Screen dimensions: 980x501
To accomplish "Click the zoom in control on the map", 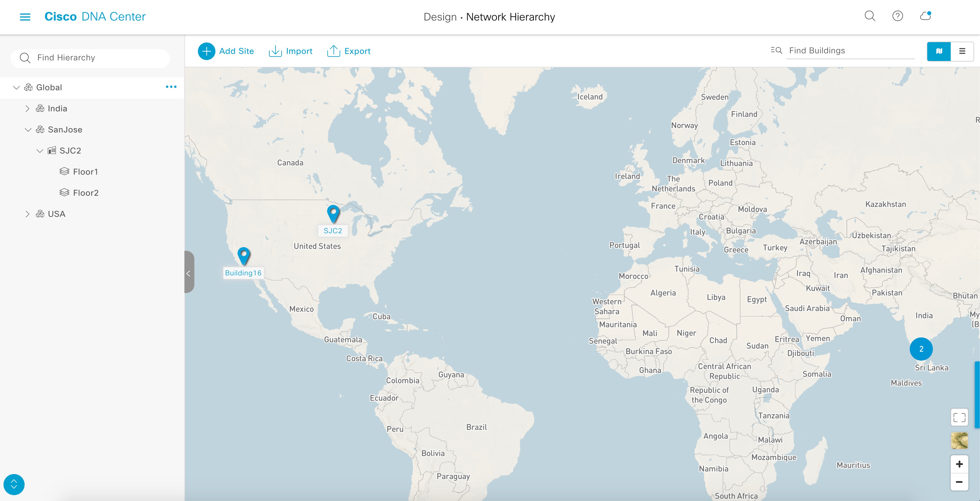I will pyautogui.click(x=960, y=464).
